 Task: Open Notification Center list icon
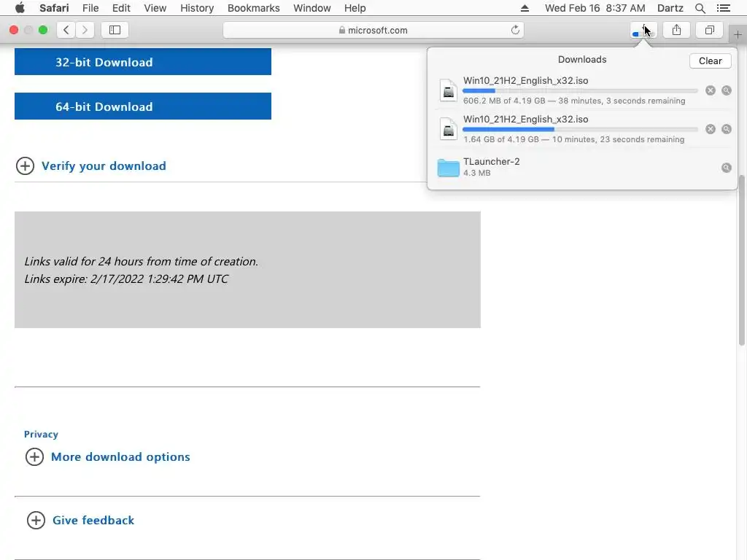click(724, 8)
